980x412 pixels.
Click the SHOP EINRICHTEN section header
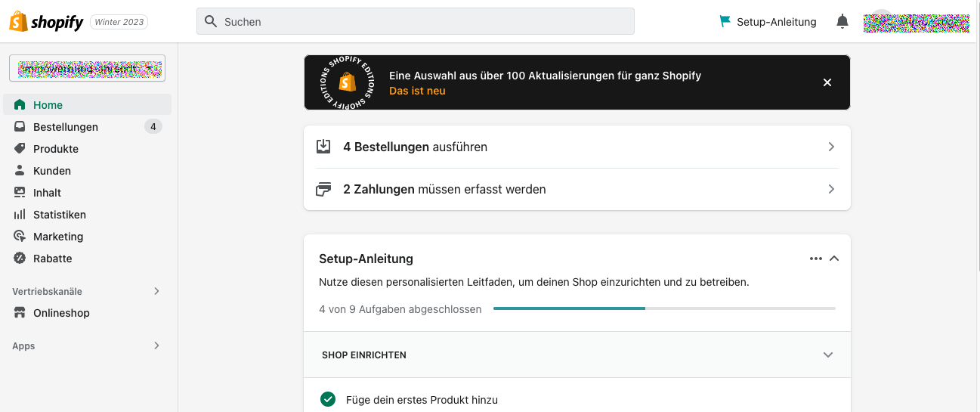(x=577, y=355)
